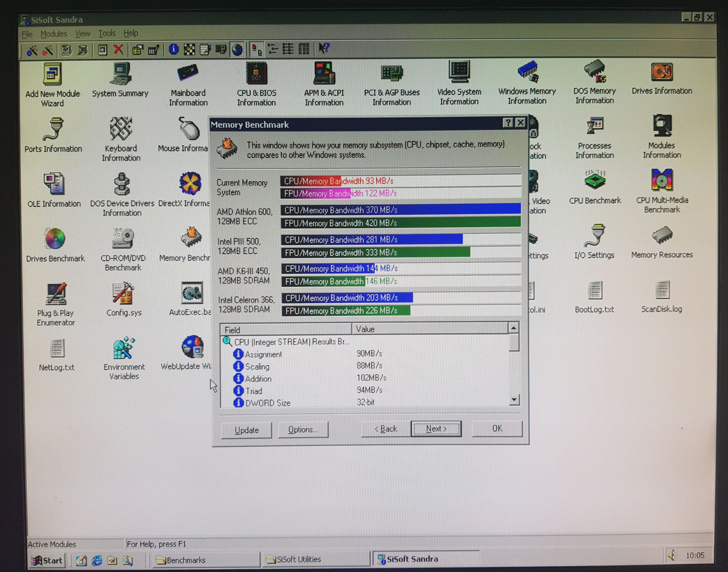
Task: Open DOS Memory Information module
Action: point(594,82)
